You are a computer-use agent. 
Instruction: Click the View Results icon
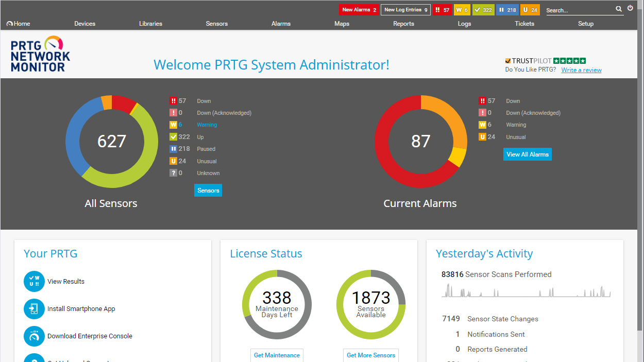pyautogui.click(x=35, y=281)
